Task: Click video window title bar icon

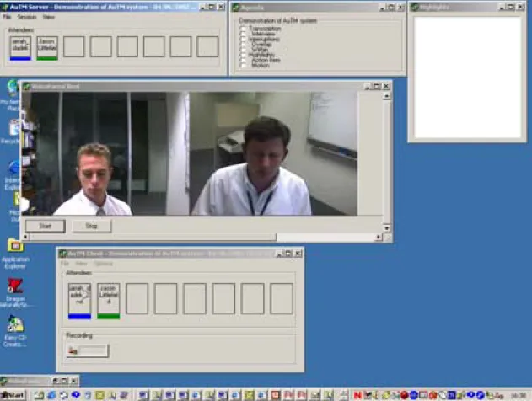Action: [26, 87]
